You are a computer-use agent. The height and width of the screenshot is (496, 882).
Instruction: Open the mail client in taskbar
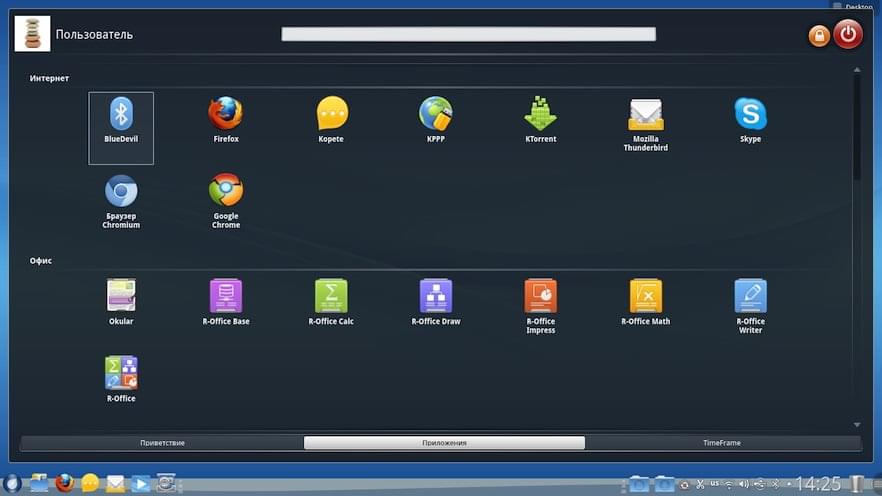[115, 483]
